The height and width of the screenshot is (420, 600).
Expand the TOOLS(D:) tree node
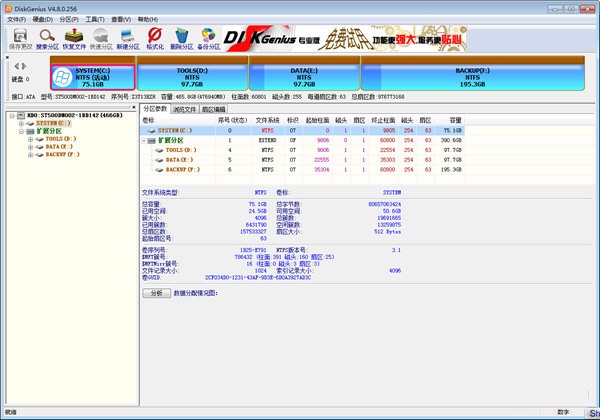tap(32, 139)
